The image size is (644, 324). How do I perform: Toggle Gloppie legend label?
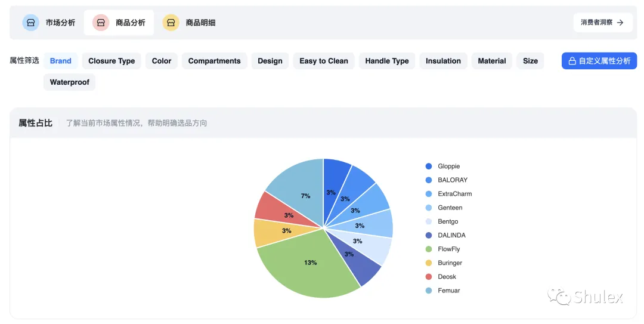point(449,166)
